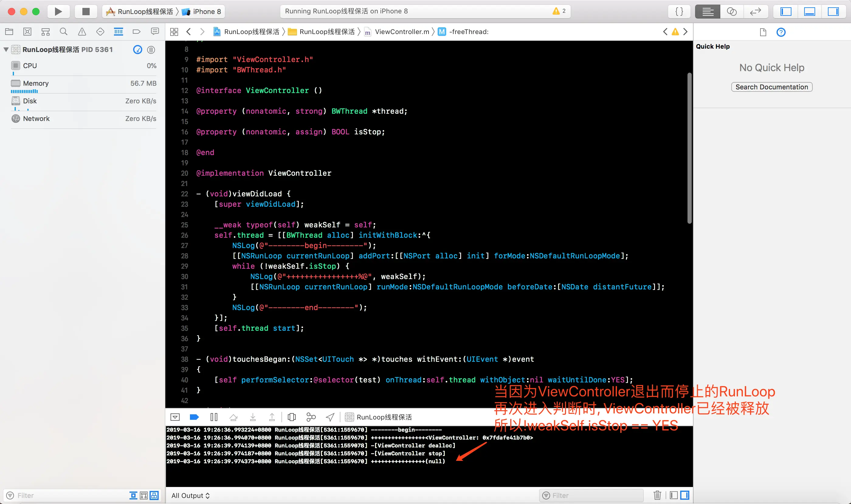Click the Debug View Hierarchy icon
Viewport: 851px width, 504px height.
[291, 417]
